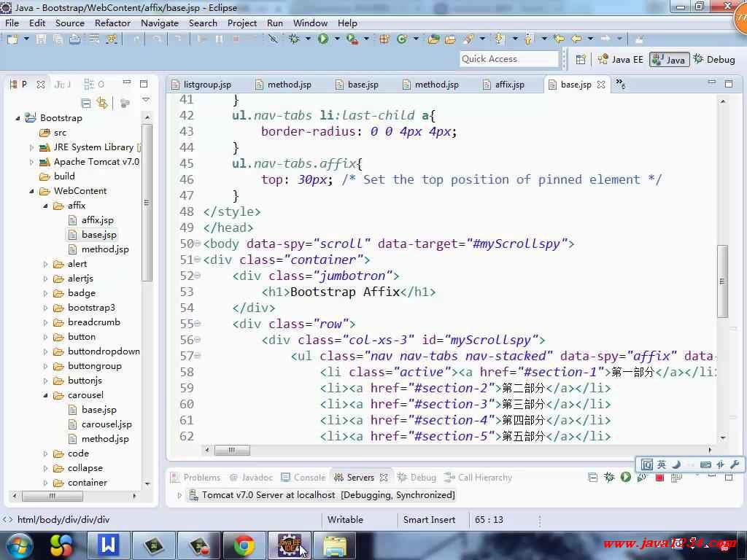
Task: Open Google Chrome from the taskbar
Action: coord(244,545)
